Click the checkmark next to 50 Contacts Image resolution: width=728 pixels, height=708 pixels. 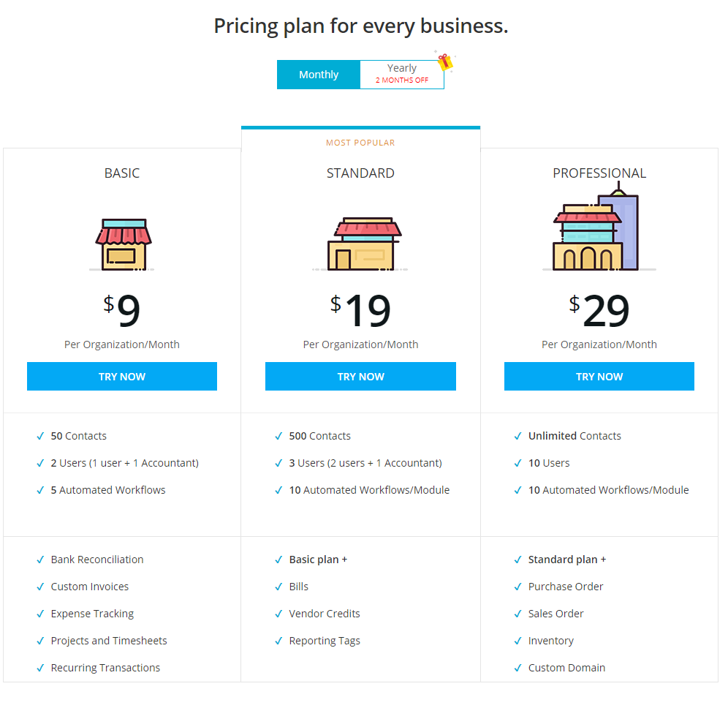tap(40, 436)
